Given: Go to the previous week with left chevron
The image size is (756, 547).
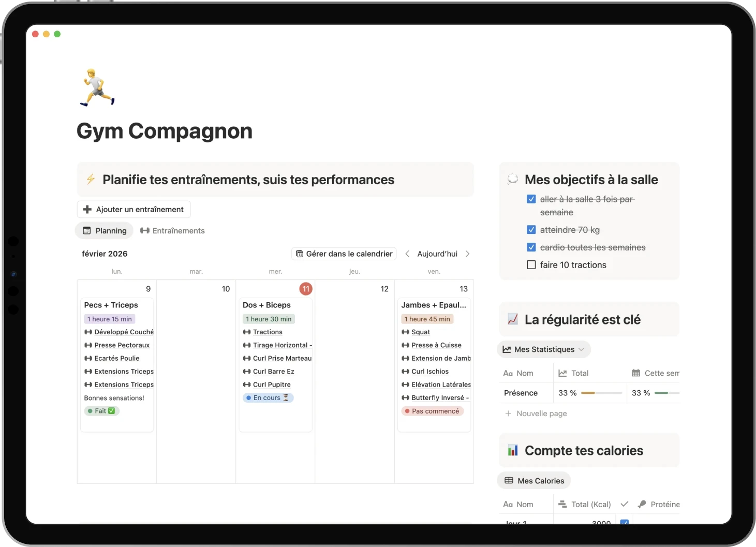Looking at the screenshot, I should click(x=407, y=254).
